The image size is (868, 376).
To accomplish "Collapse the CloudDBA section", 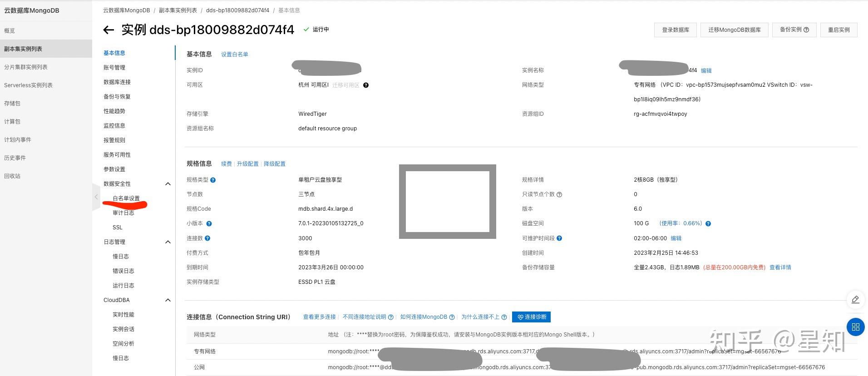I will click(x=168, y=300).
